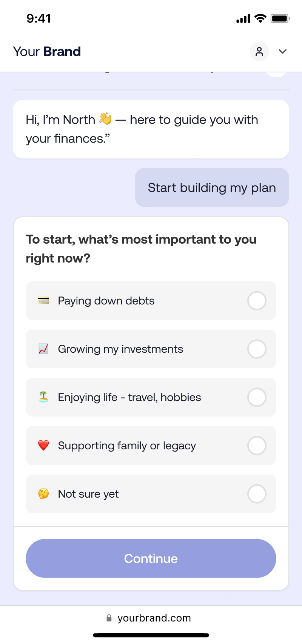Click the battery icon in status bar
This screenshot has height=644, width=302.
pyautogui.click(x=280, y=18)
